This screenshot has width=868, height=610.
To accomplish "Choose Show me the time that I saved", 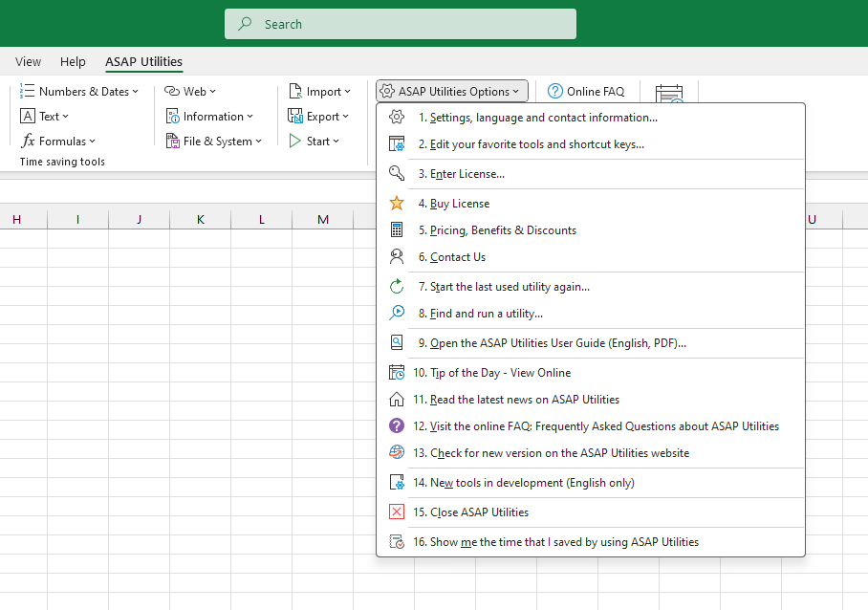I will [591, 542].
